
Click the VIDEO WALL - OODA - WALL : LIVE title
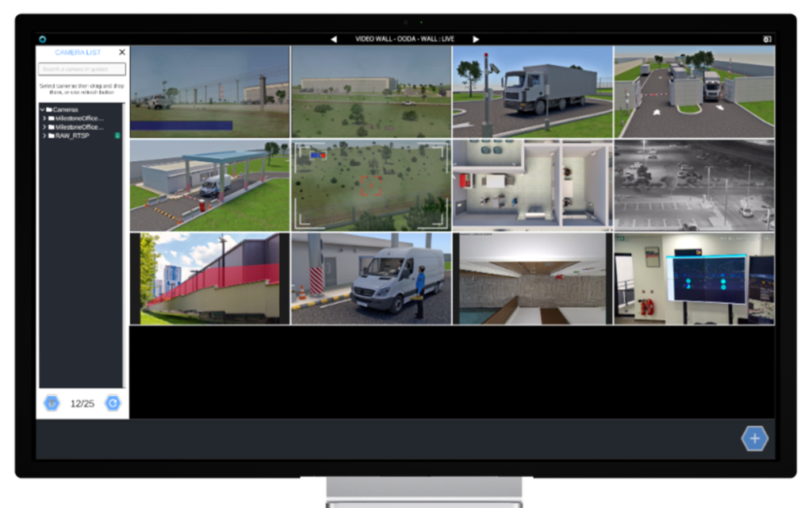click(404, 37)
